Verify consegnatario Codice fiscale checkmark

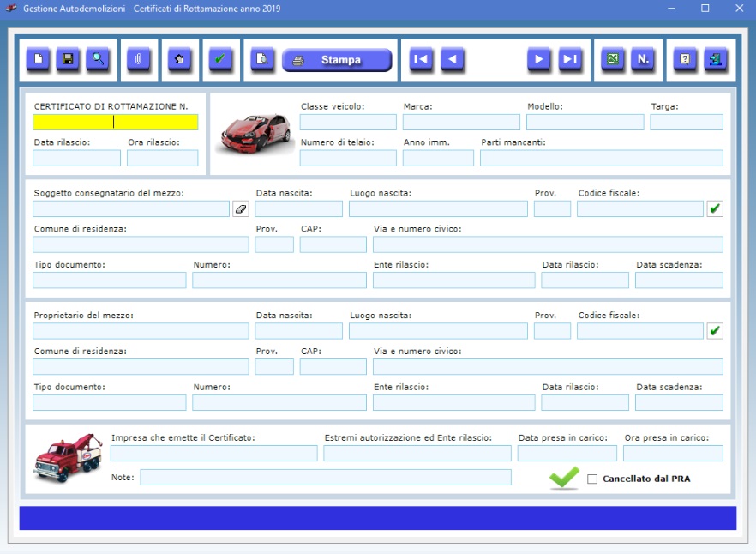click(x=715, y=208)
